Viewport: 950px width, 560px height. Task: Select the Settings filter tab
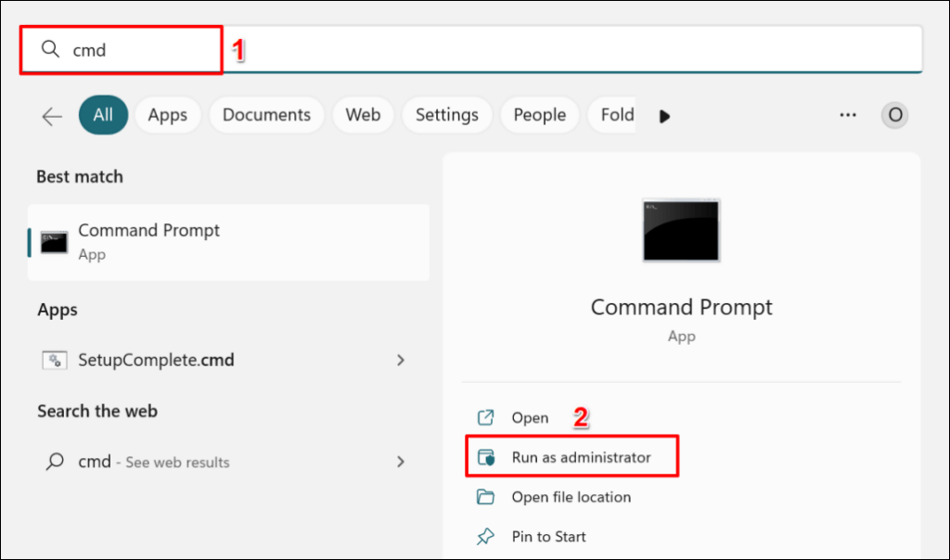446,115
